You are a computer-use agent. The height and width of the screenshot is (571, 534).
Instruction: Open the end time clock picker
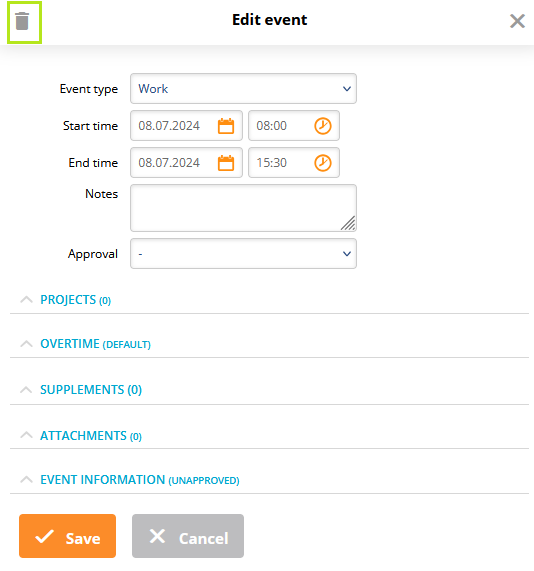click(x=323, y=163)
